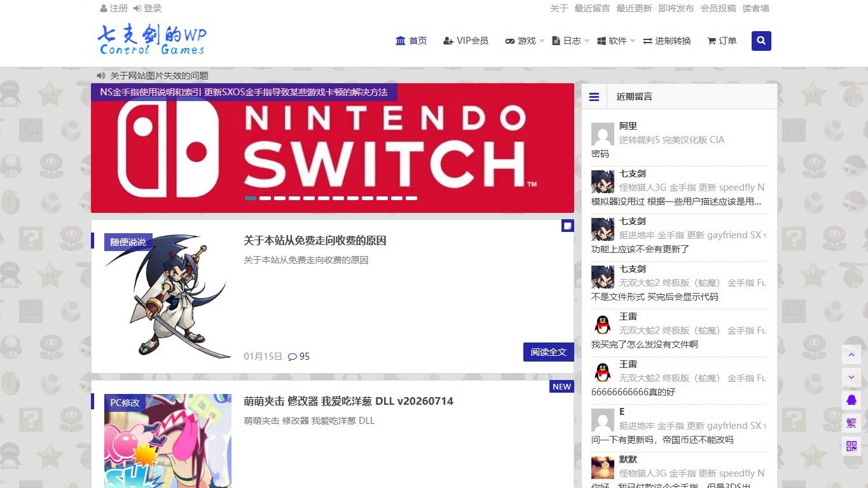
Task: Click comment text 功能上应该不会有更新了
Action: click(640, 249)
